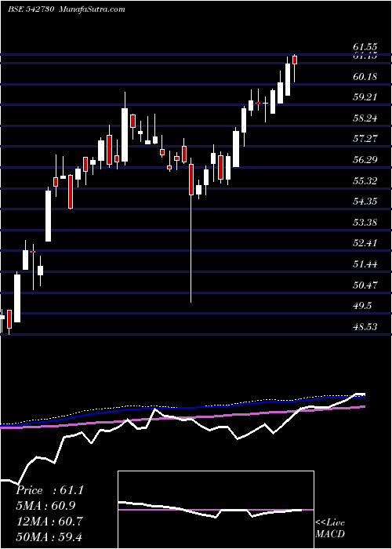Click the 59.21 price axis label
This screenshot has height=549, width=392.
pyautogui.click(x=365, y=97)
